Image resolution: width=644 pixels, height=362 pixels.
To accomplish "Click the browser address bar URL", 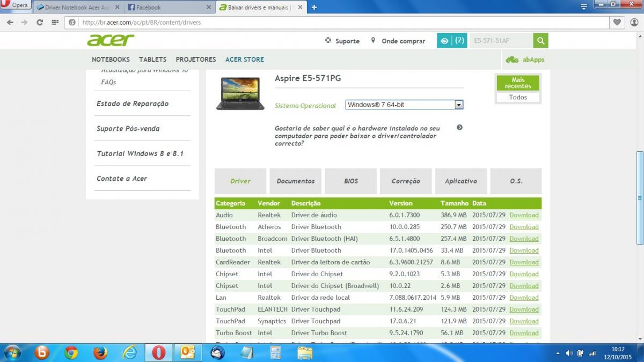I will (141, 23).
